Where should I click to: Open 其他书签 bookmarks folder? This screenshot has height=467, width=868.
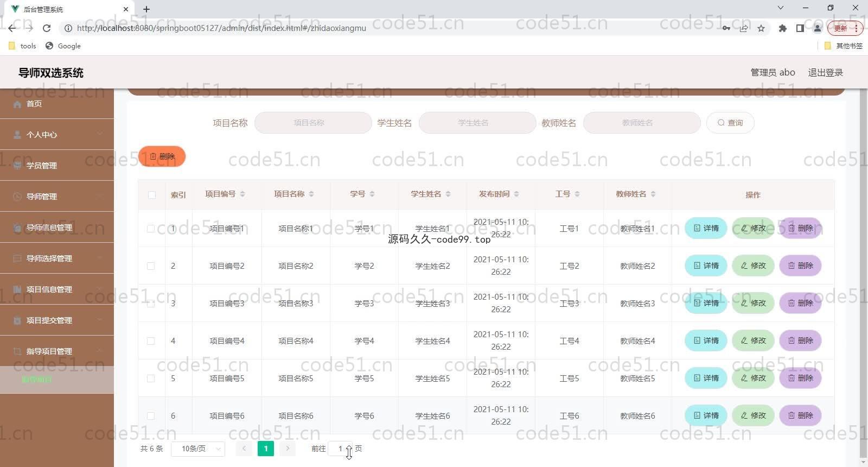(x=844, y=46)
